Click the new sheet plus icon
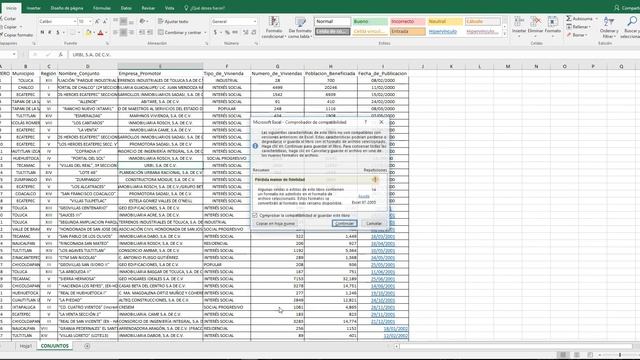The width and height of the screenshot is (640, 360). tap(87, 346)
